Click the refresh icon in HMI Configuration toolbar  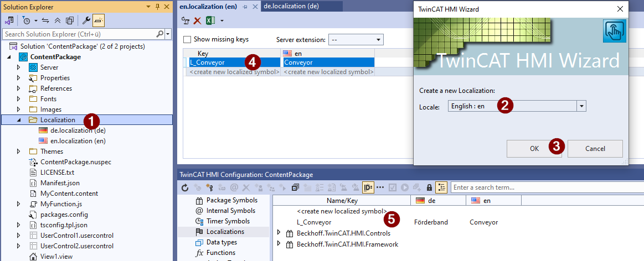click(185, 187)
